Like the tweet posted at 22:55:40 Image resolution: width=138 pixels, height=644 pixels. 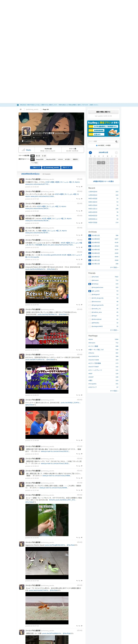click(x=82, y=211)
